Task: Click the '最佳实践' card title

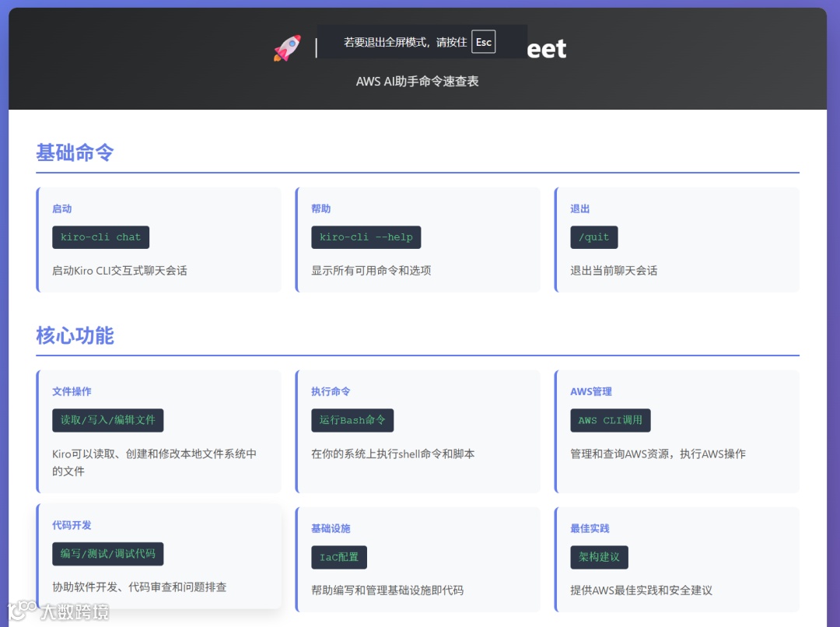Action: tap(590, 528)
